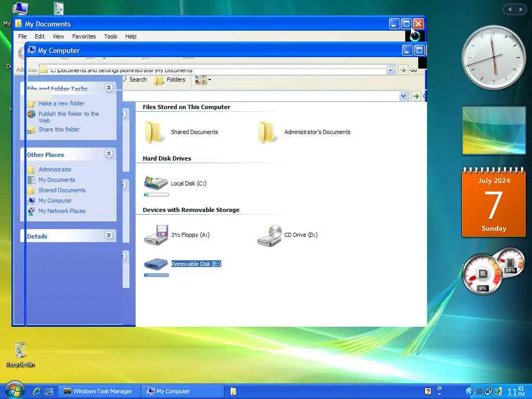Click the Files Stored on This Computer heading

[x=187, y=107]
